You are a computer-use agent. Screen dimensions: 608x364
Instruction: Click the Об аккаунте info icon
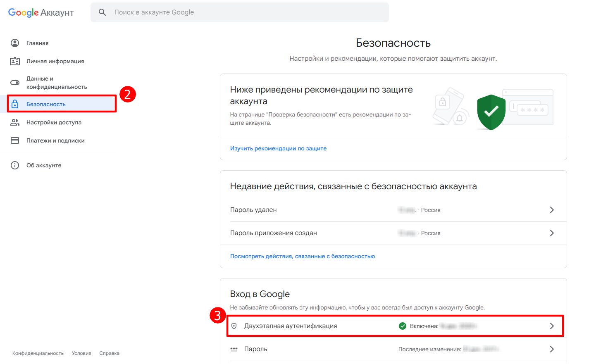pos(15,165)
